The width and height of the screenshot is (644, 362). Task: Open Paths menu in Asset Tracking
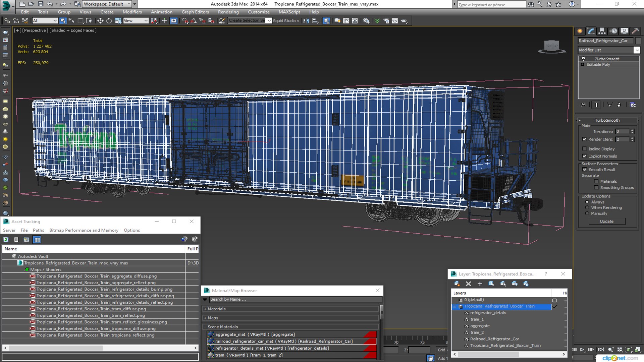coord(38,230)
